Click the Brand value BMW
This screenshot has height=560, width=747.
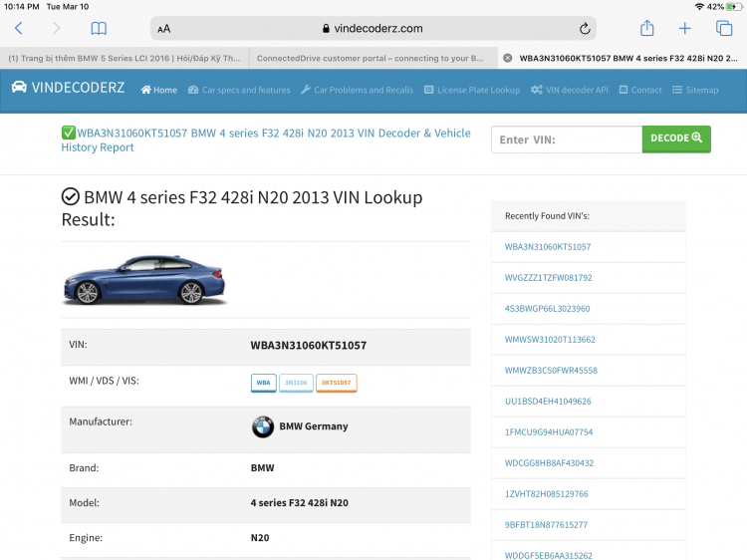click(263, 468)
